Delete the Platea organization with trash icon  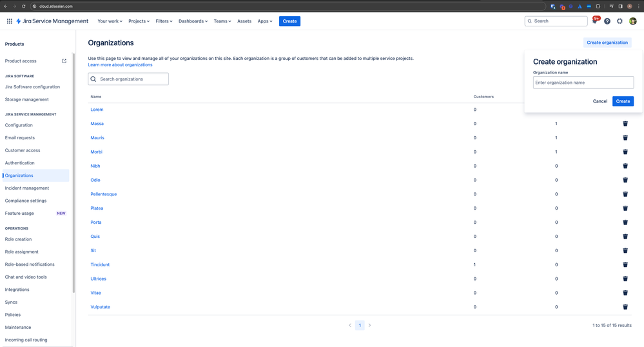point(625,208)
